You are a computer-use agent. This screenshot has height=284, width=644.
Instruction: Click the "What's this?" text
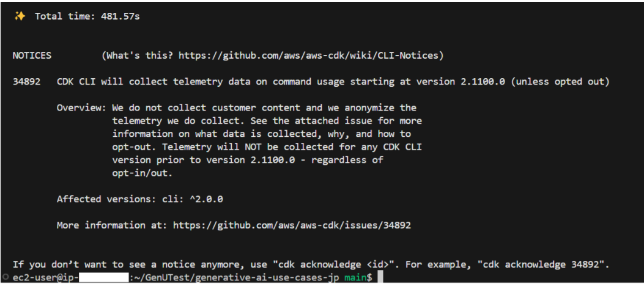139,56
